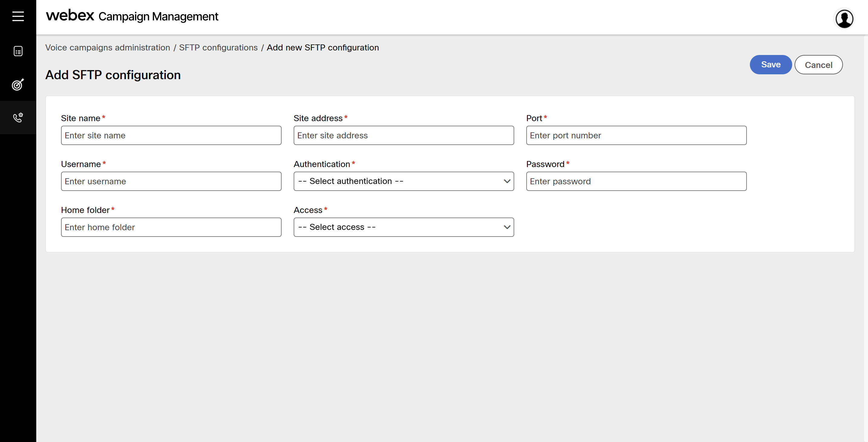Click the Site address input
This screenshot has width=868, height=442.
coord(403,135)
